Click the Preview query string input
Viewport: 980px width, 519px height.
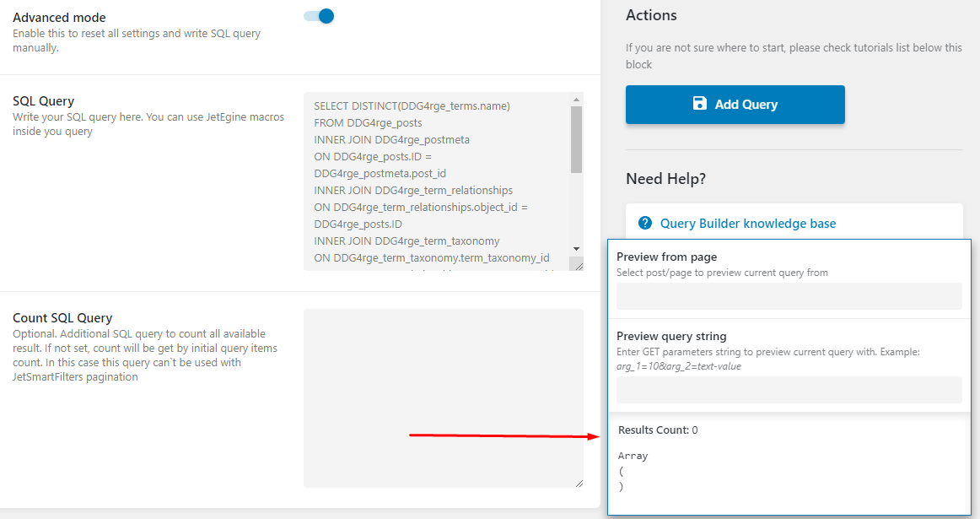coord(789,390)
